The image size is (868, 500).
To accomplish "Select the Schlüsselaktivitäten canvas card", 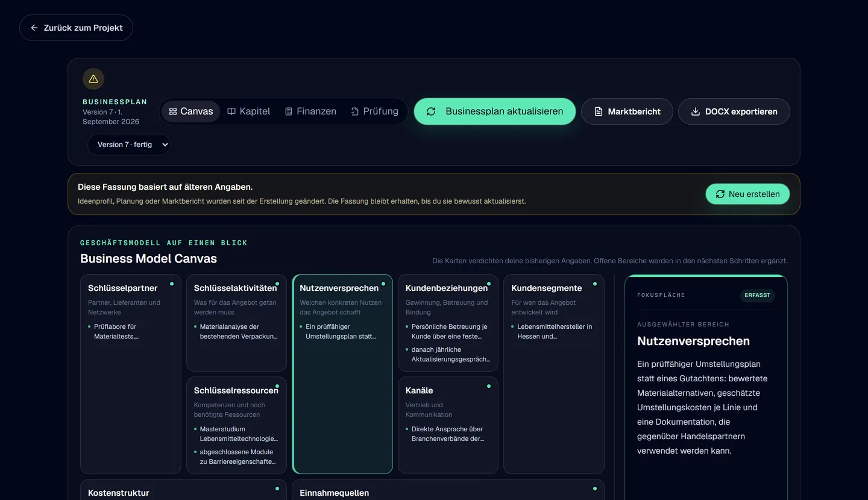I will point(236,323).
